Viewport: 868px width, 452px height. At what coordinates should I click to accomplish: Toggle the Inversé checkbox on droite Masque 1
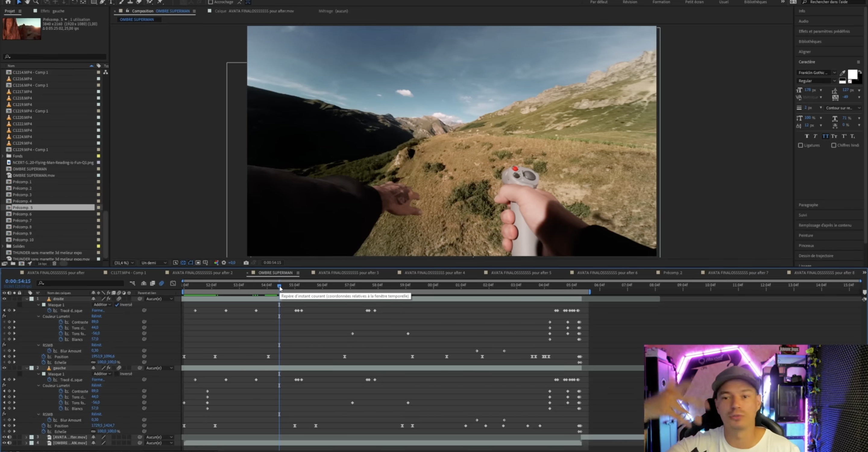117,305
